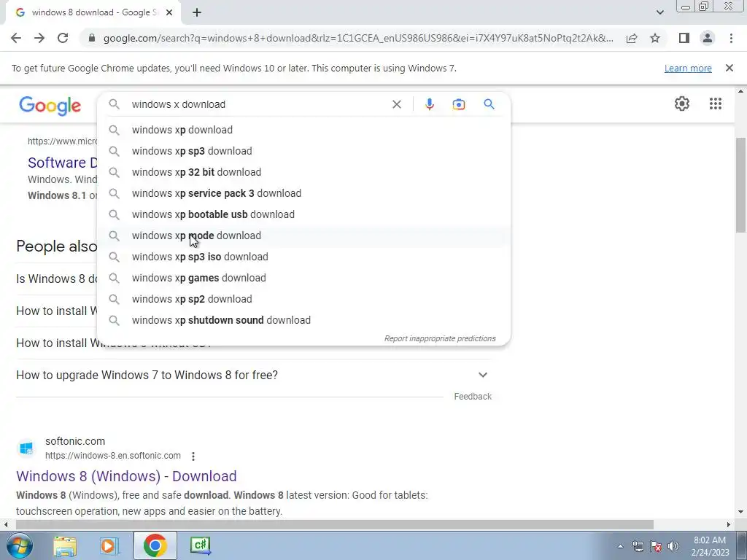This screenshot has width=747, height=560.
Task: Click the horizontal scrollbar thumb
Action: (x=334, y=525)
